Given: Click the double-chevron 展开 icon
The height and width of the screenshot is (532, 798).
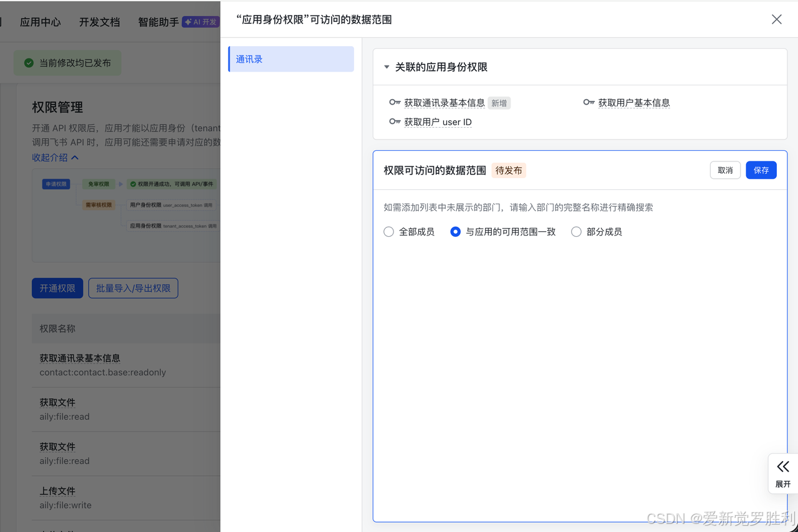Looking at the screenshot, I should click(783, 467).
